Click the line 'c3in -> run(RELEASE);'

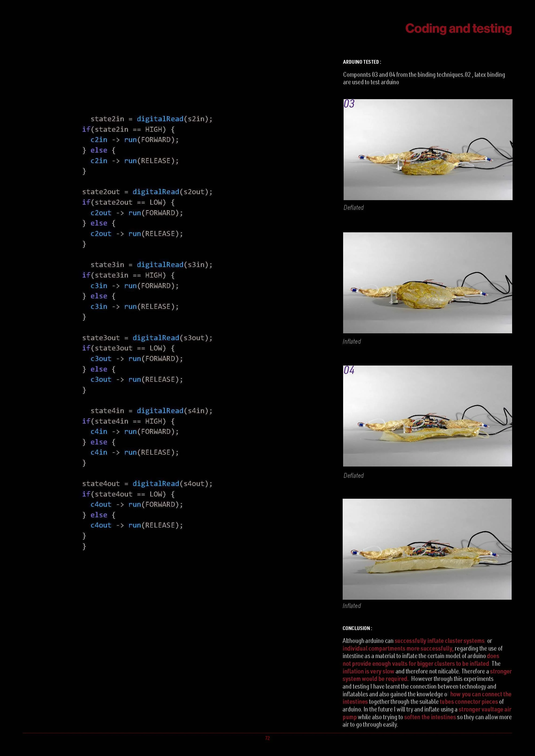point(135,307)
